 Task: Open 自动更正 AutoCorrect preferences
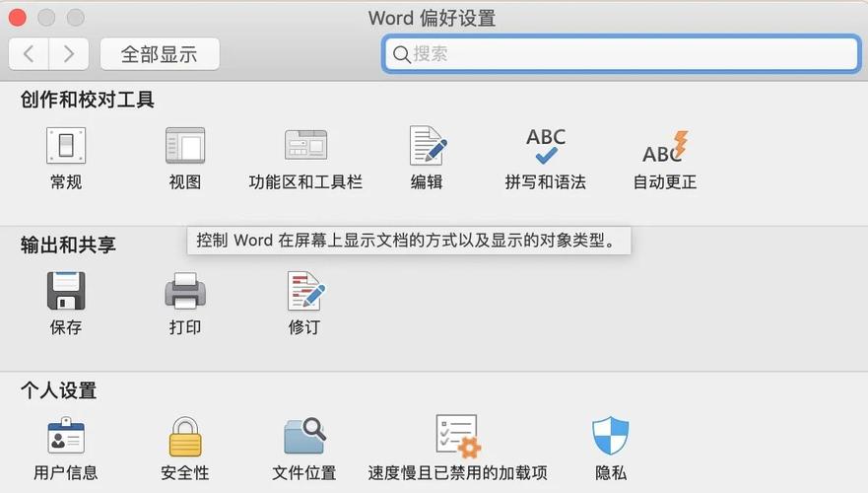point(665,147)
